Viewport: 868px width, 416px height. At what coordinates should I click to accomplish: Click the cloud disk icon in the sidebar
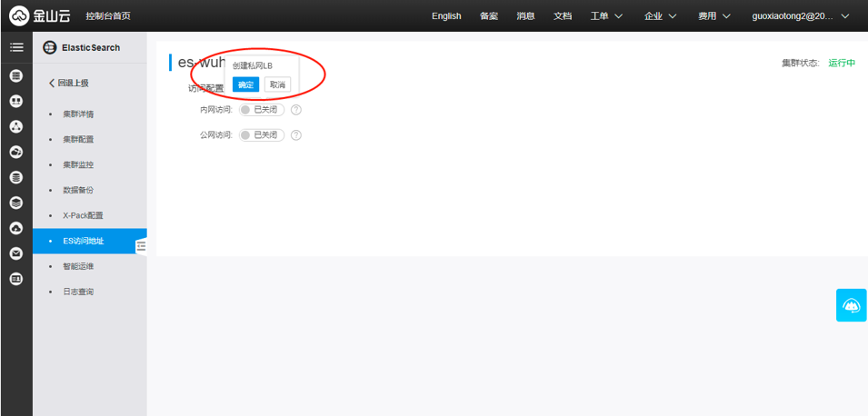(16, 152)
